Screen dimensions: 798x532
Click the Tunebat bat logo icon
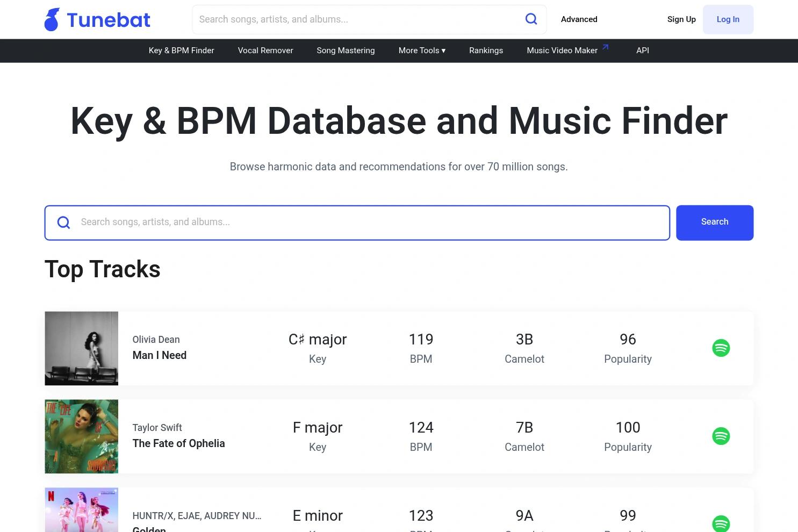pos(52,19)
